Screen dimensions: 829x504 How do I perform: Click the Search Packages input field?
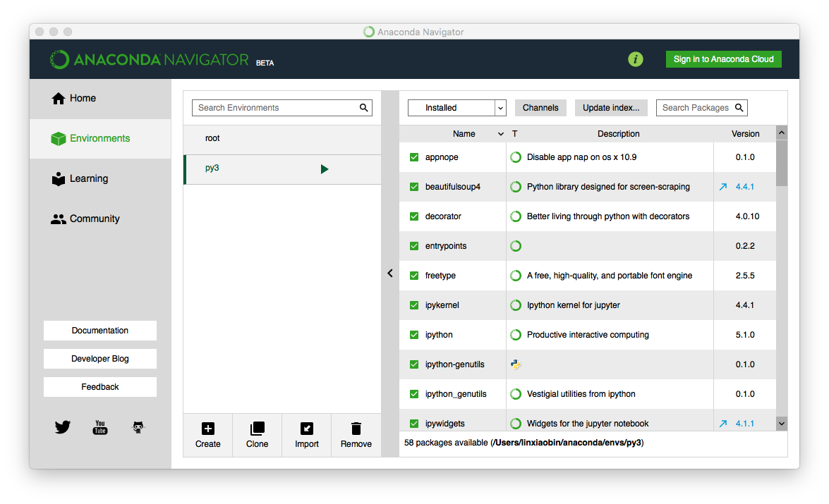(x=695, y=108)
